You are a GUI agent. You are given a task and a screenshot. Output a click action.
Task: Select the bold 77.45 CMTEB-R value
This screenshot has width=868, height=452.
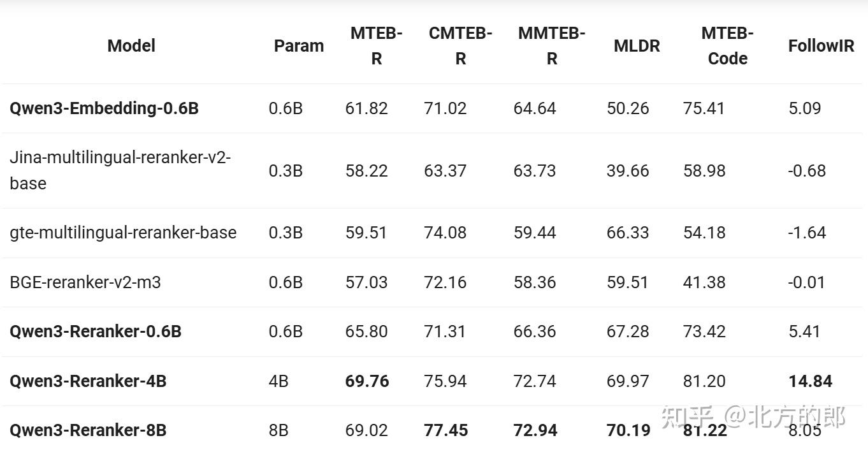tap(446, 430)
